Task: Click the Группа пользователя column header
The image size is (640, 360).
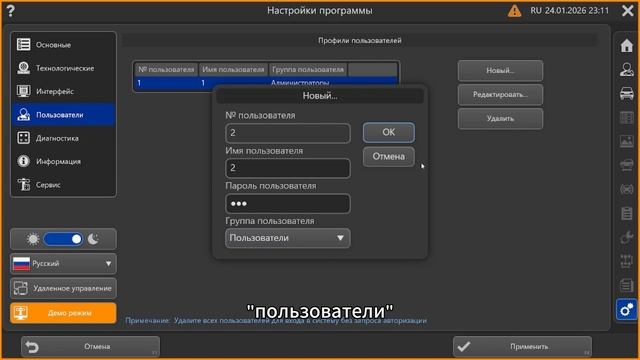Action: click(308, 70)
